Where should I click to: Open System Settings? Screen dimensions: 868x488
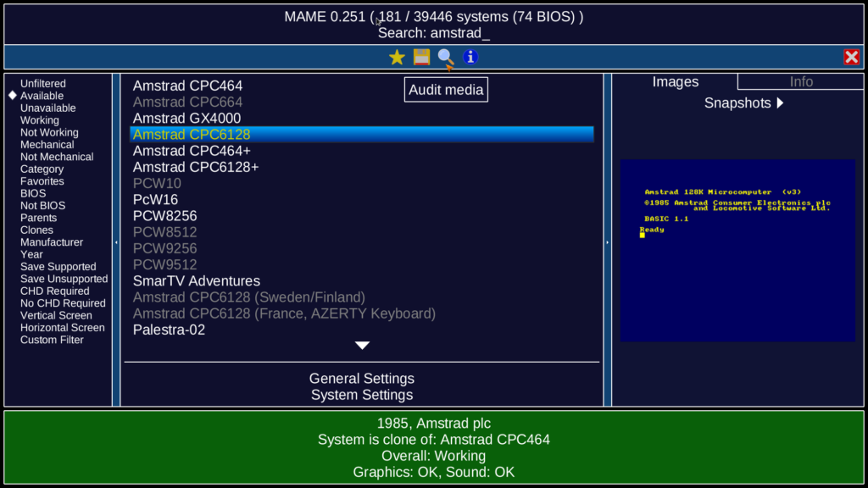[361, 395]
